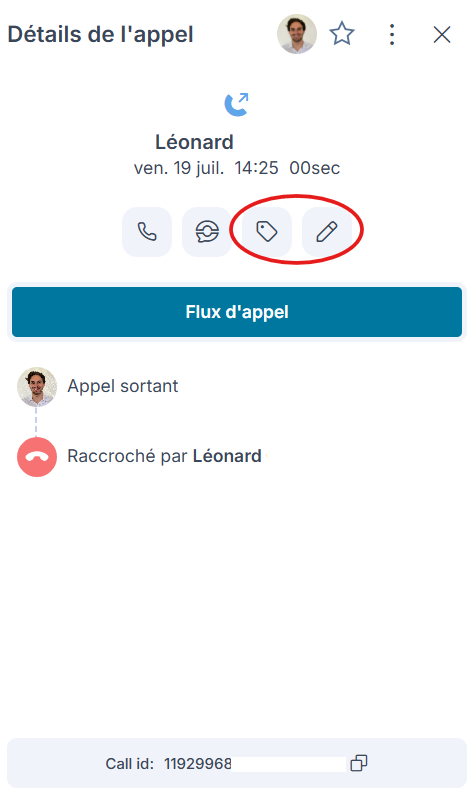Select the contact name Léonard heading

click(194, 142)
